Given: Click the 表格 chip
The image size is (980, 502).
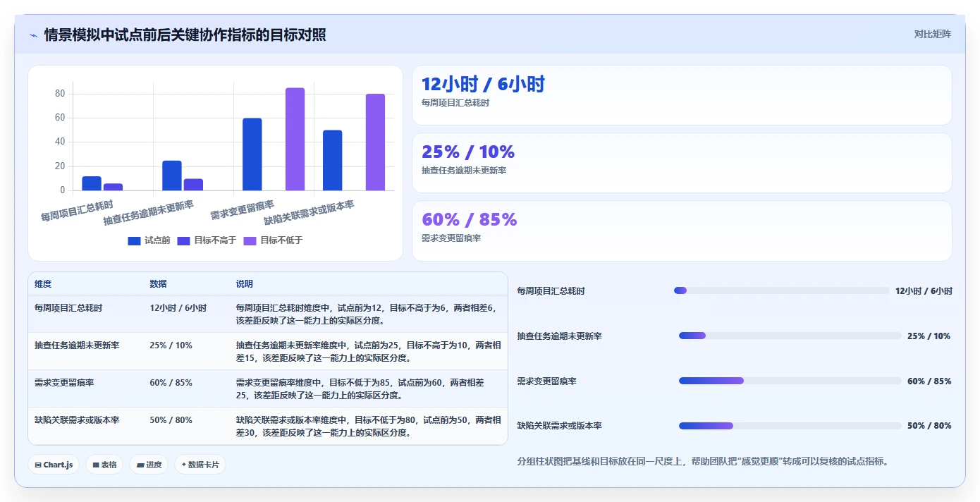Looking at the screenshot, I should click(x=104, y=465).
